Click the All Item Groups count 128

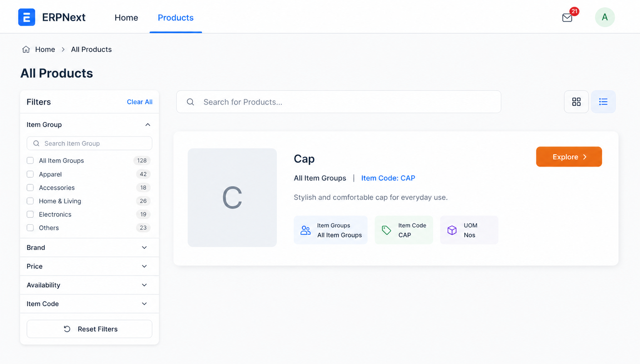point(142,160)
